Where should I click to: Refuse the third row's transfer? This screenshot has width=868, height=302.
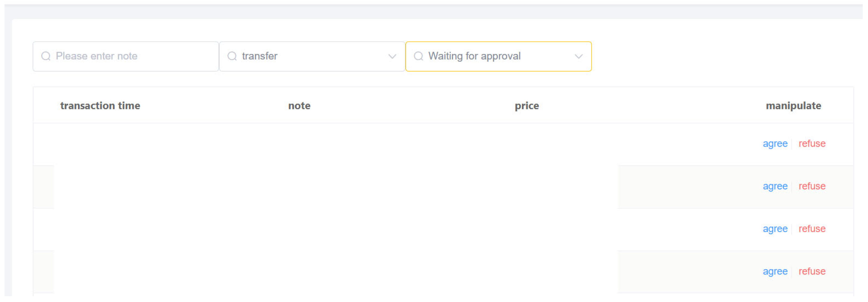812,229
